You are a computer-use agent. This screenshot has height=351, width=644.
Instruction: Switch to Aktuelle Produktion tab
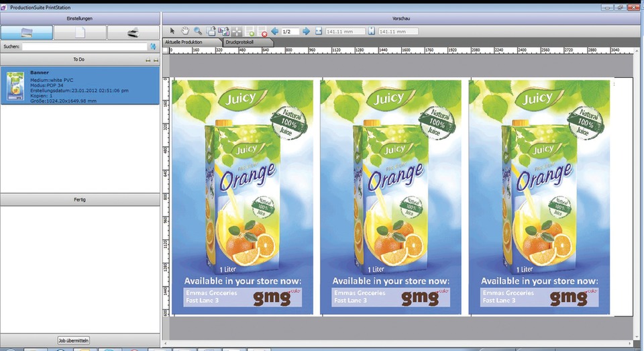click(x=193, y=42)
